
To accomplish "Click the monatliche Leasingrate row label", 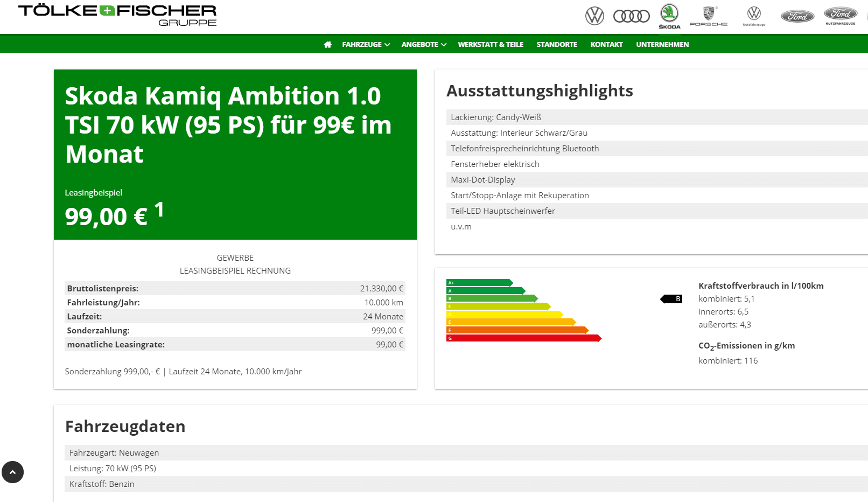I will click(x=116, y=345).
